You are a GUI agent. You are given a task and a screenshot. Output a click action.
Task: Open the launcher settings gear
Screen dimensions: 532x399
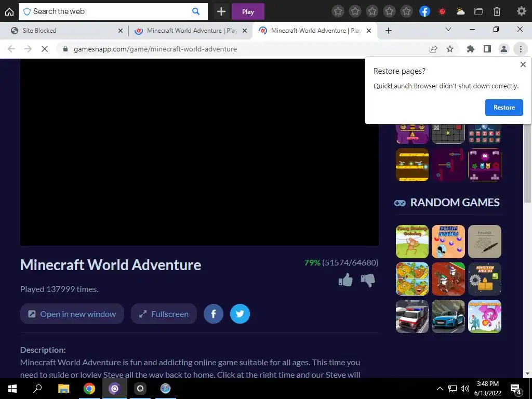coord(521,11)
